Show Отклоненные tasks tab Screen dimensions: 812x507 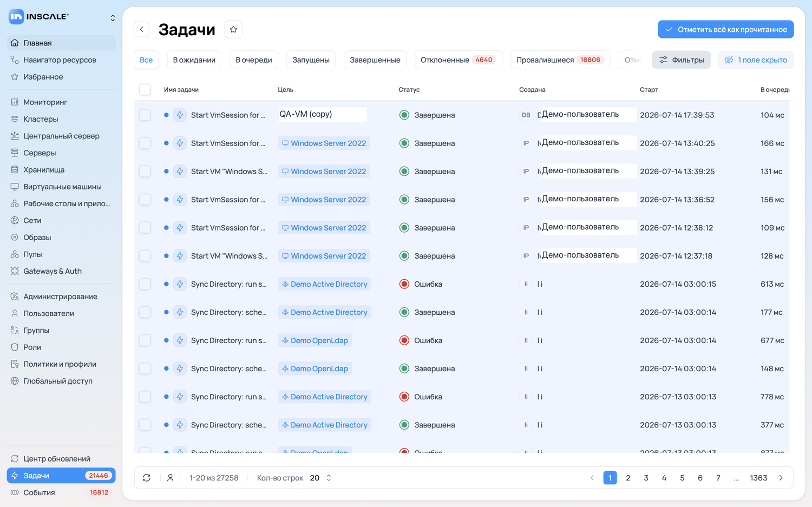coord(459,60)
